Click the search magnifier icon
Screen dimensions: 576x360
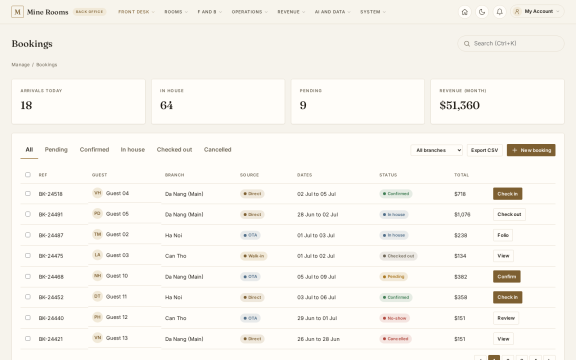(467, 44)
